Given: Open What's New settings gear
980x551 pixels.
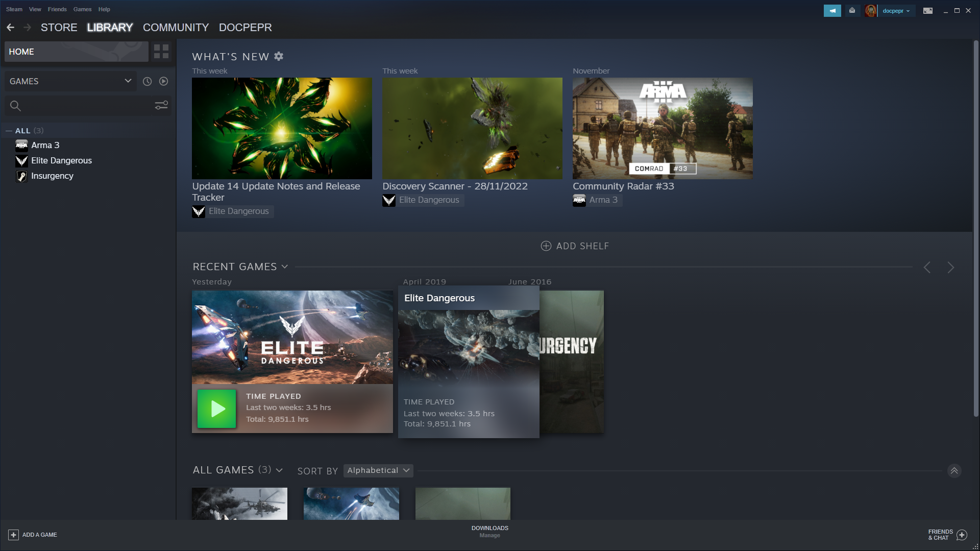Looking at the screenshot, I should (279, 56).
